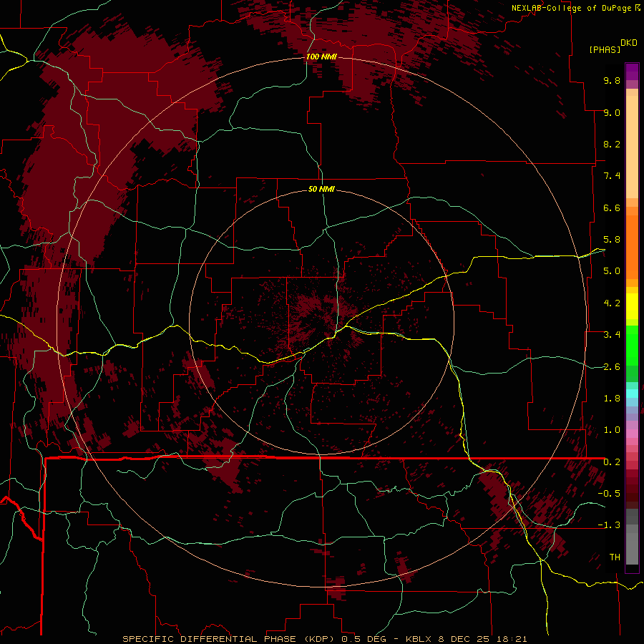Click the 8.2 scale value
Image resolution: width=644 pixels, height=644 pixels.
click(x=612, y=144)
